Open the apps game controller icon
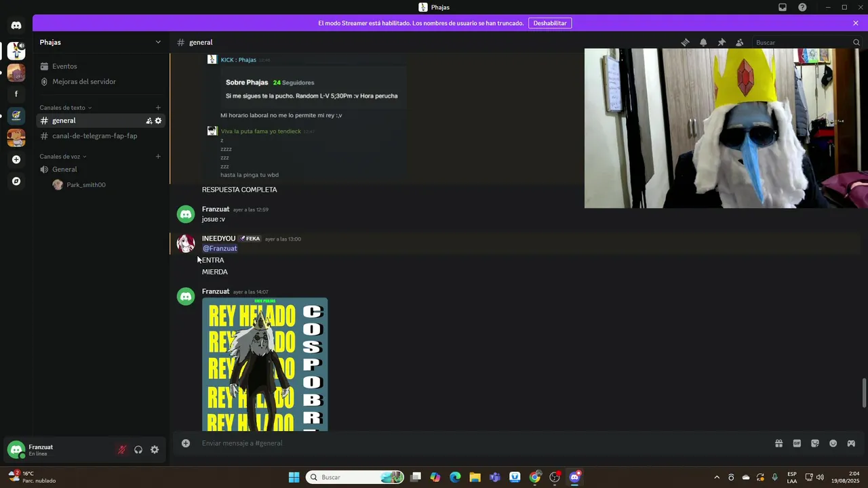The image size is (868, 488). point(851,443)
